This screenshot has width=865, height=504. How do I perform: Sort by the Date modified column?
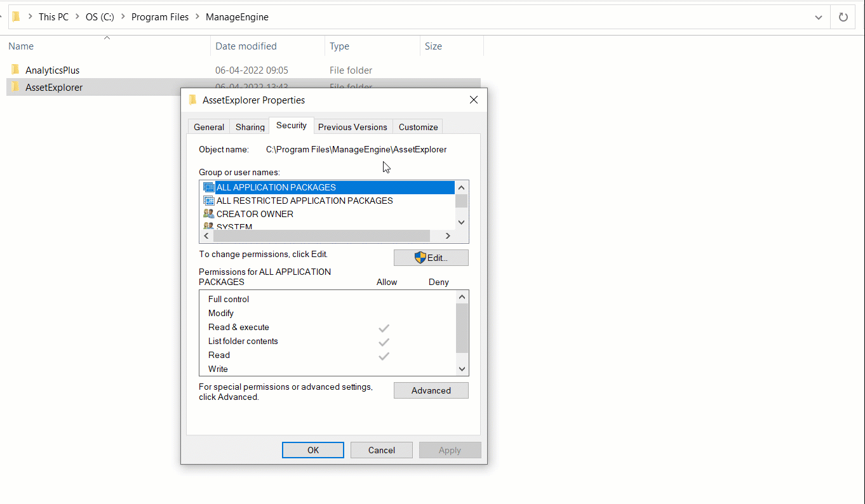[267, 46]
